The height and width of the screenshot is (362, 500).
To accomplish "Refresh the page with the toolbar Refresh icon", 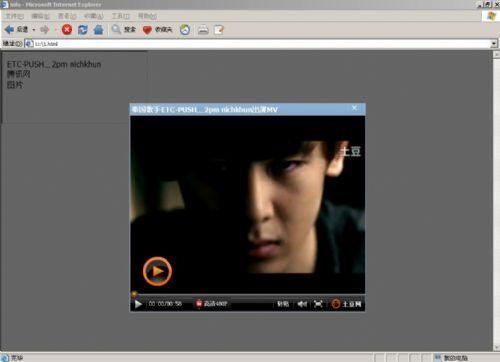I will (83, 30).
